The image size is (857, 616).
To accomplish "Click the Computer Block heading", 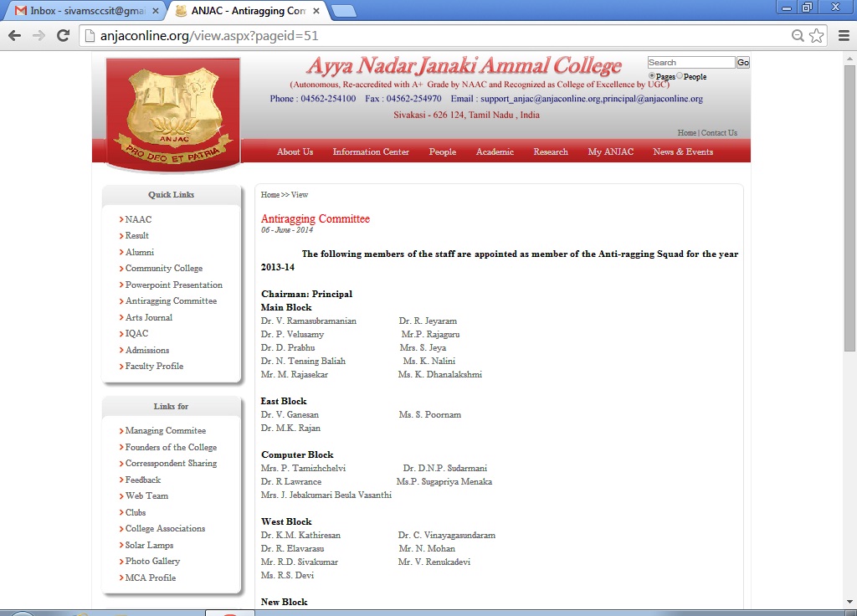I will [297, 454].
